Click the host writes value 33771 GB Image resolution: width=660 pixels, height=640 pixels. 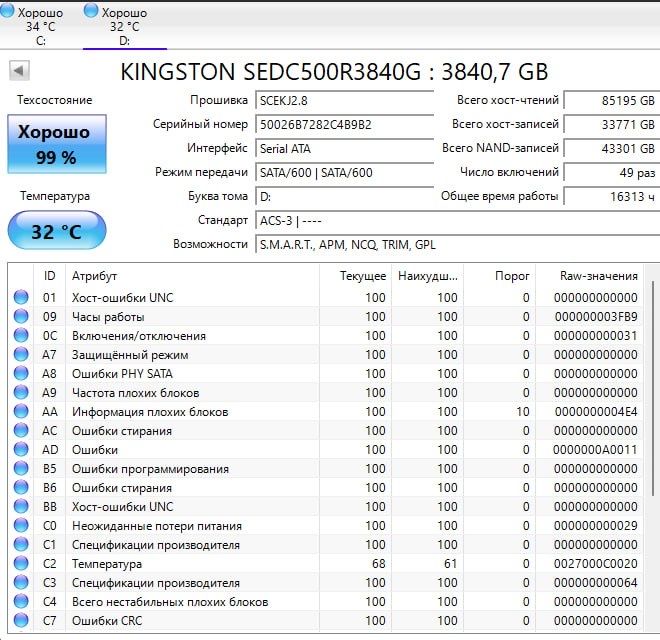(x=612, y=125)
